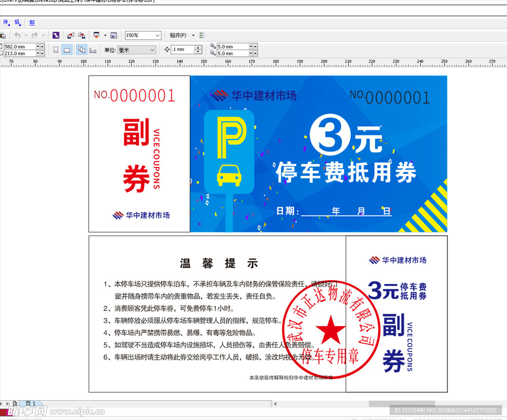
Task: Select the dark NO.0000001 on blue coupon
Action: (x=390, y=97)
